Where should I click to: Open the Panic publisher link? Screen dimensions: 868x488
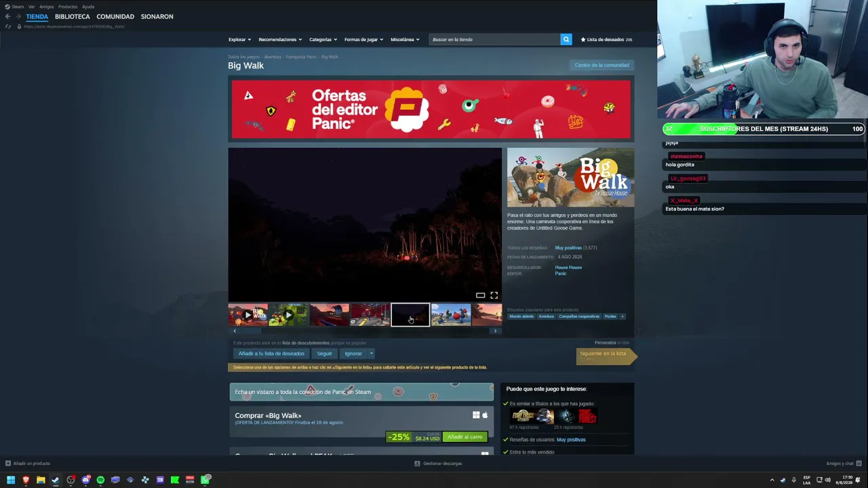point(561,274)
